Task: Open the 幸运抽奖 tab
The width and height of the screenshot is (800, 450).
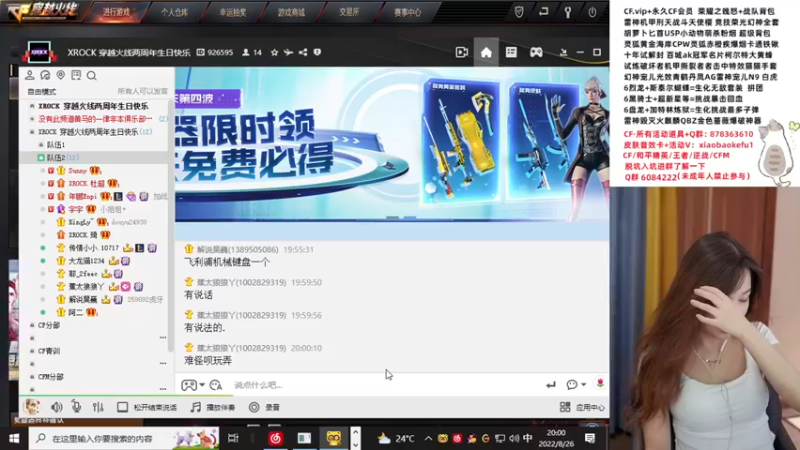Action: [x=233, y=12]
